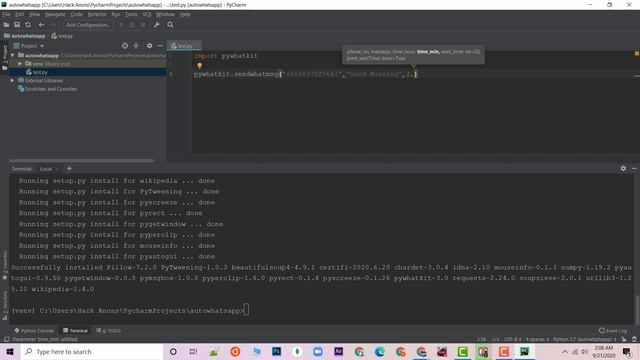This screenshot has width=640, height=360.
Task: Open Zoom from the taskbar
Action: pyautogui.click(x=318, y=351)
